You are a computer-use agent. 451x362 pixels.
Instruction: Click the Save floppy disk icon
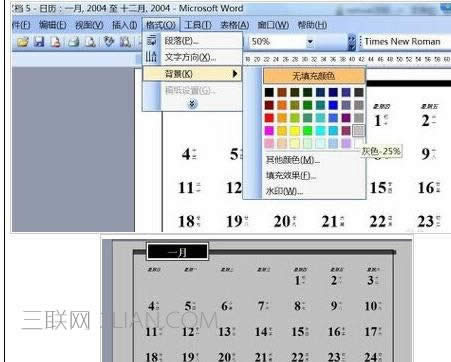pos(39,42)
